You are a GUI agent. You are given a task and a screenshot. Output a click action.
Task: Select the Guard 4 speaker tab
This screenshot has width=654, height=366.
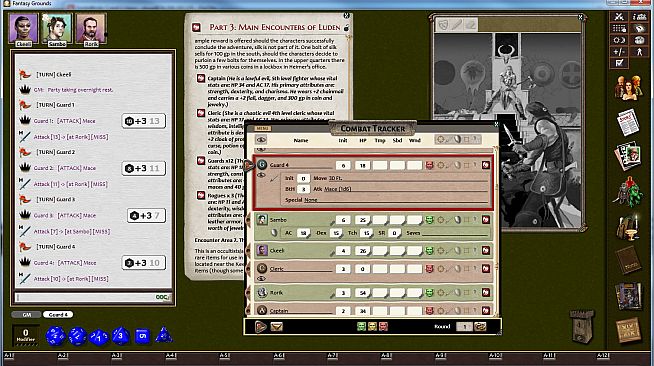[x=58, y=315]
